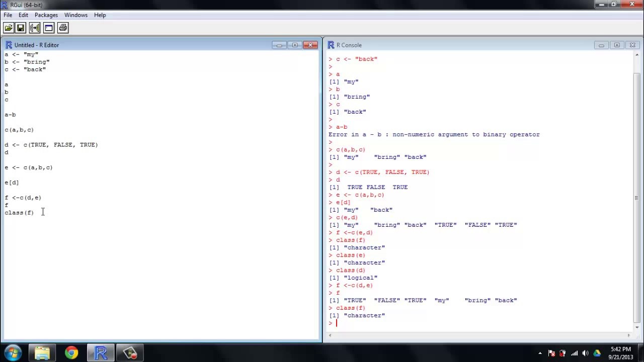
Task: Open the Windows menu
Action: click(76, 15)
